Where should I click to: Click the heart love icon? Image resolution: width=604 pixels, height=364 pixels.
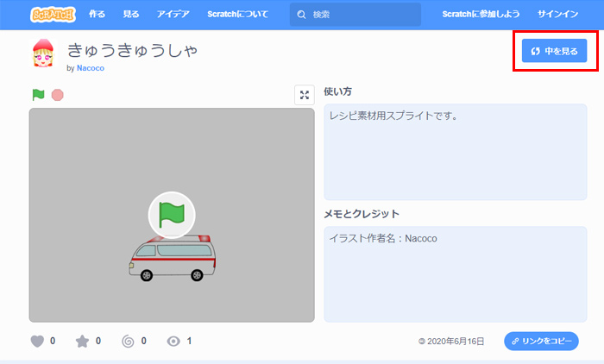tap(37, 342)
